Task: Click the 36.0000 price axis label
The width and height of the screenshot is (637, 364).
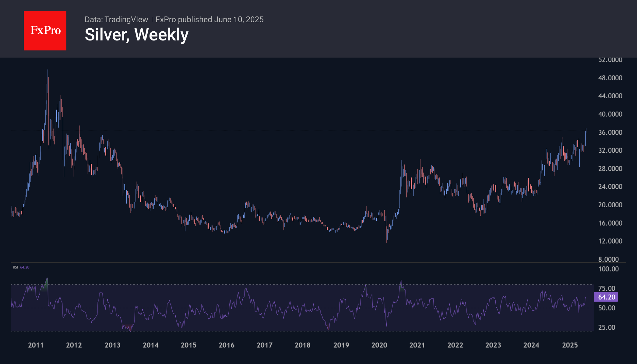Action: [x=610, y=132]
